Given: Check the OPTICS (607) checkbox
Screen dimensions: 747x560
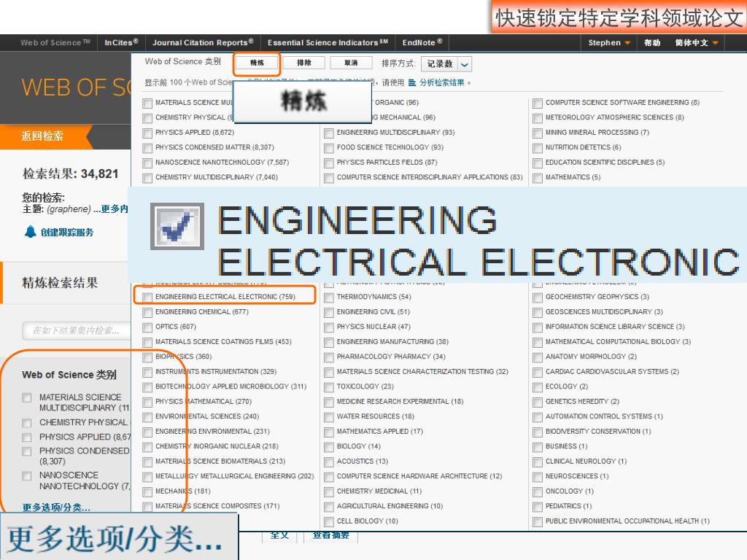Looking at the screenshot, I should (147, 327).
